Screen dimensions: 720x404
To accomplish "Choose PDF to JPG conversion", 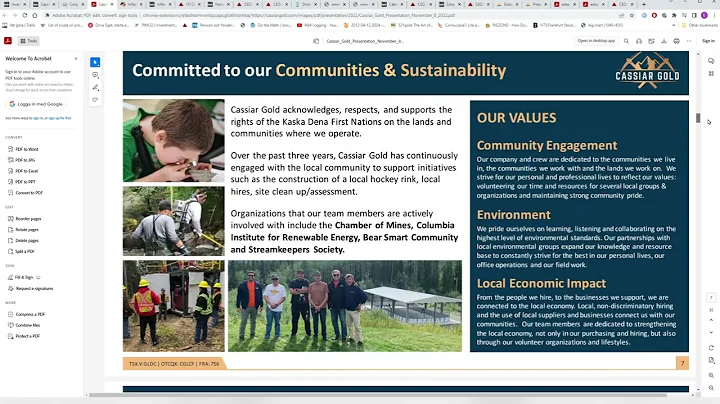I will [x=22, y=160].
